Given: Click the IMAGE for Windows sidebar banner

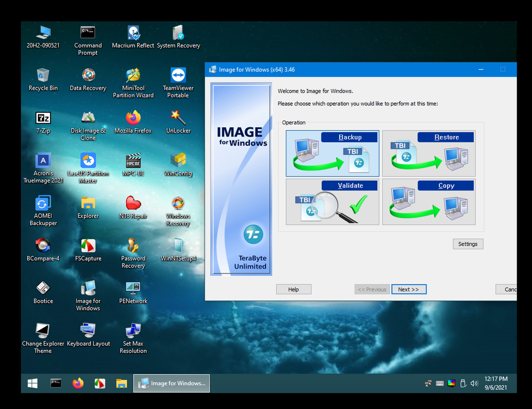Looking at the screenshot, I should [241, 179].
